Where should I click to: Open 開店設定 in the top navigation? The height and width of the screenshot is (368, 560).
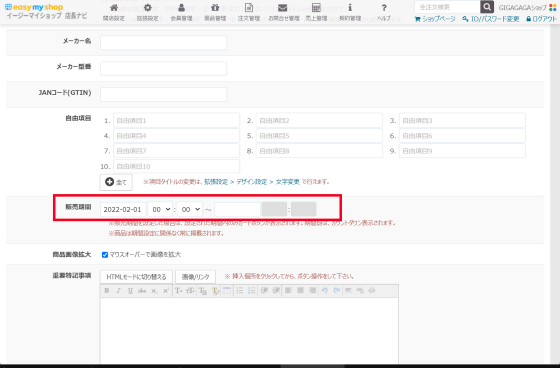click(114, 12)
